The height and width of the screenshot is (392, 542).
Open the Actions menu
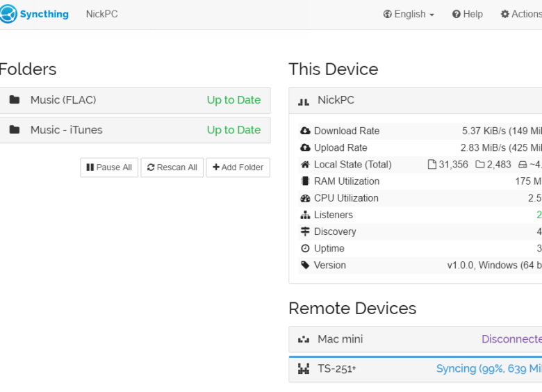(x=521, y=14)
